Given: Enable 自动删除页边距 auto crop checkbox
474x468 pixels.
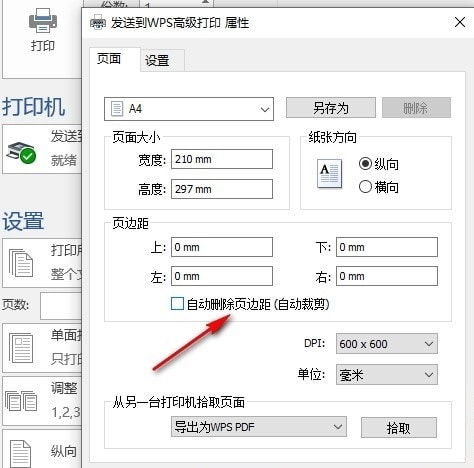Looking at the screenshot, I should click(x=177, y=304).
